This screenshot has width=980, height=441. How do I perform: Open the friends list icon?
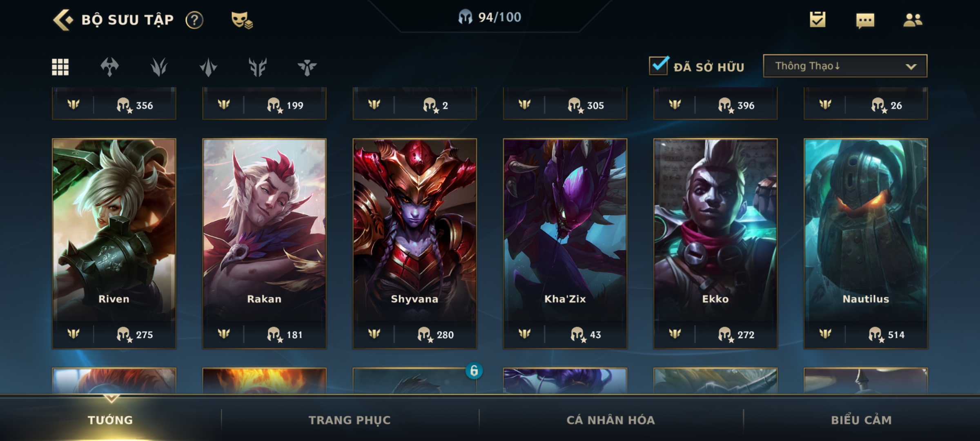coord(913,20)
